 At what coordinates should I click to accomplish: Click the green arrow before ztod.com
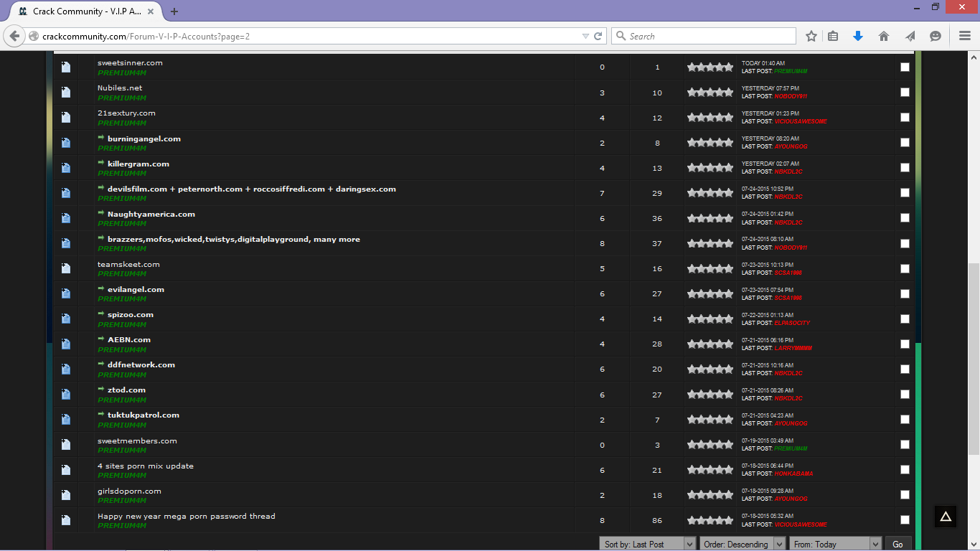101,389
